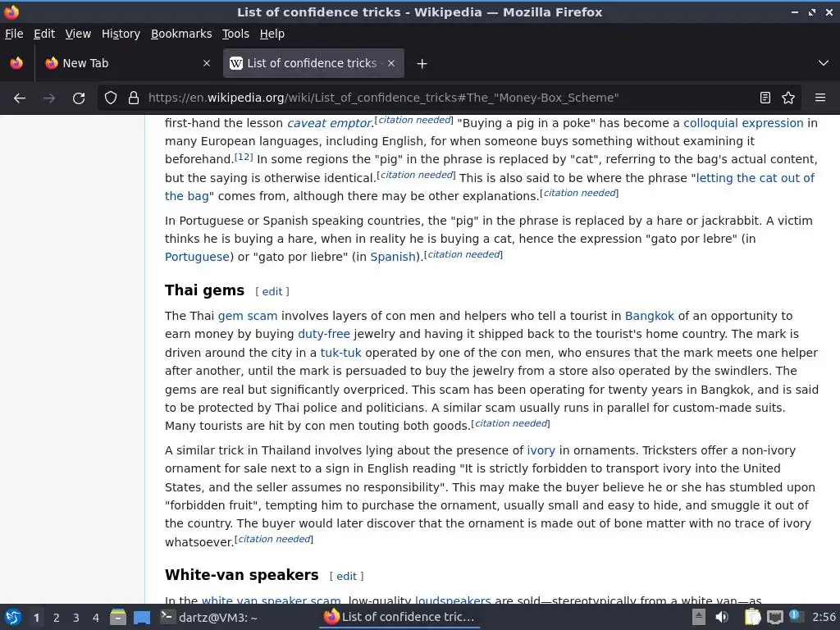Toggle reader view for this article
Screen dimensions: 840x630
click(x=765, y=98)
